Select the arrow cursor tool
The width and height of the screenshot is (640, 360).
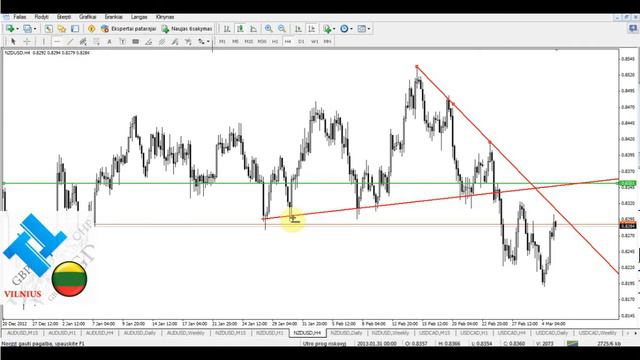(13, 41)
